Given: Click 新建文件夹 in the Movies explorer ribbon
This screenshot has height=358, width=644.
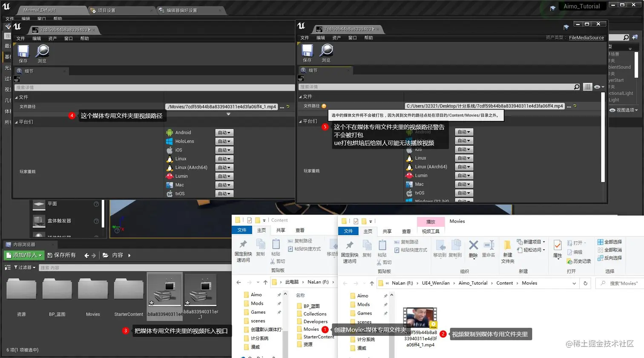Looking at the screenshot, I should 508,251.
